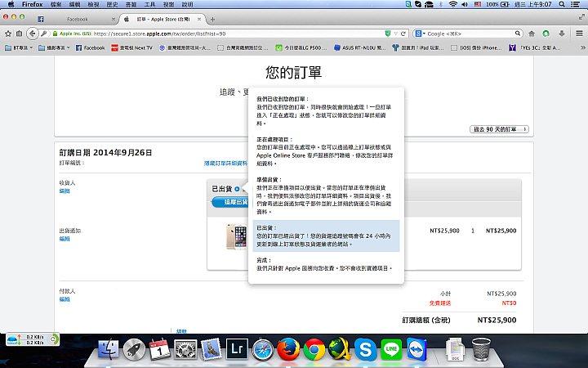Open the address bar history dropdown arrow

click(x=395, y=34)
